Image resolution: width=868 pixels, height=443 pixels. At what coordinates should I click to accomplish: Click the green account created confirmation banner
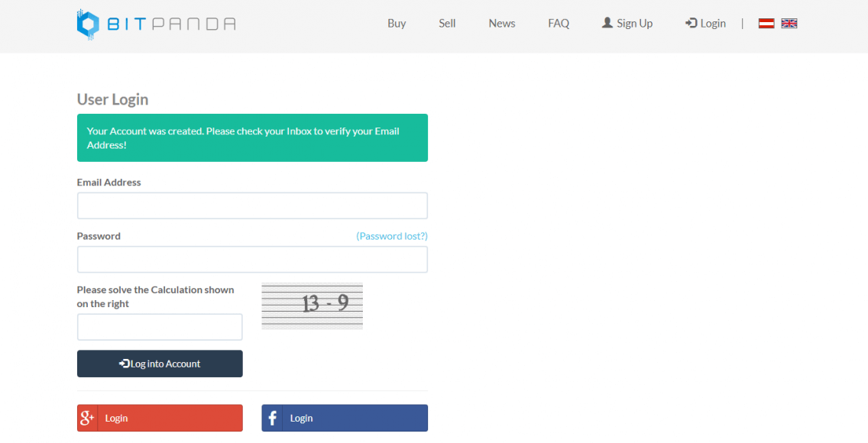coord(252,137)
